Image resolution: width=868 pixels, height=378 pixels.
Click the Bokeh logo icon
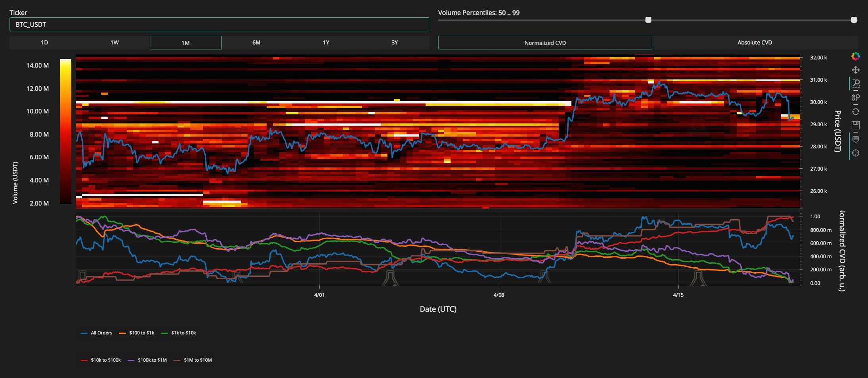click(855, 56)
